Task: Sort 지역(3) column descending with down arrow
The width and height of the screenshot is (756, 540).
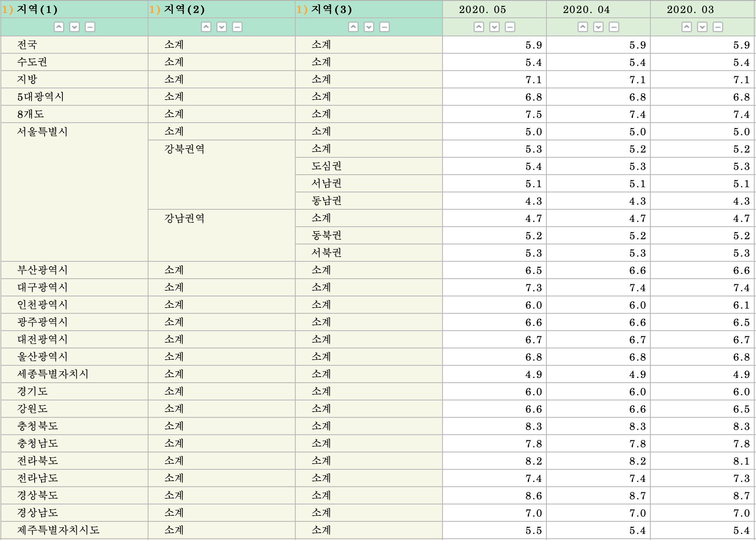Action: click(369, 27)
